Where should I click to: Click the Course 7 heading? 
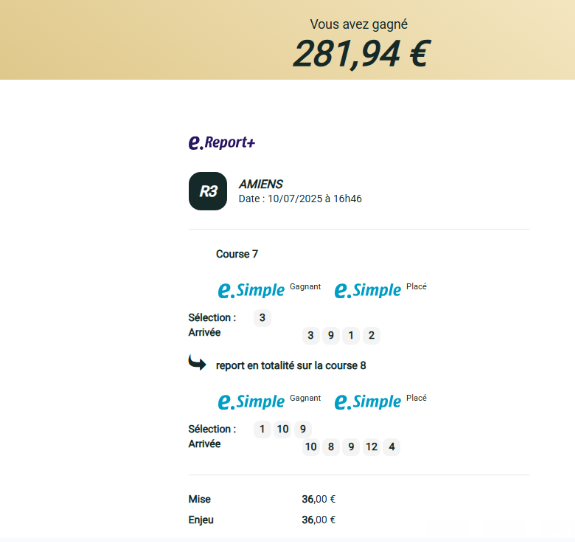237,254
